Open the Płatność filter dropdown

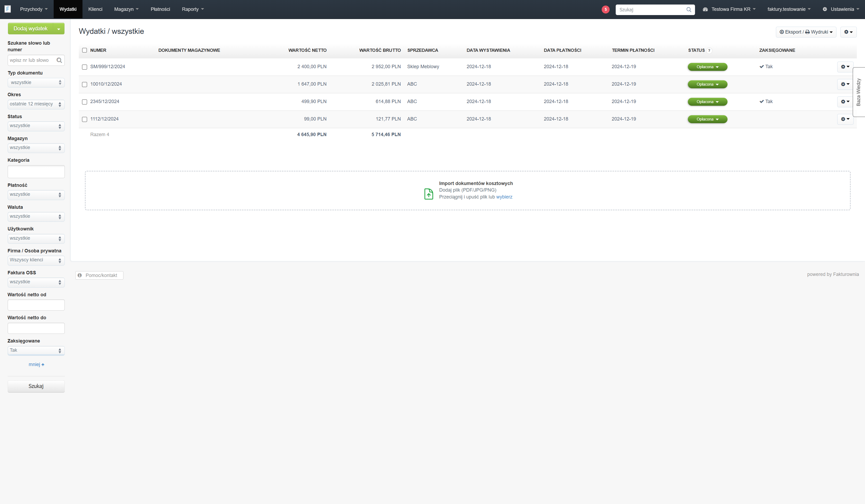(36, 195)
